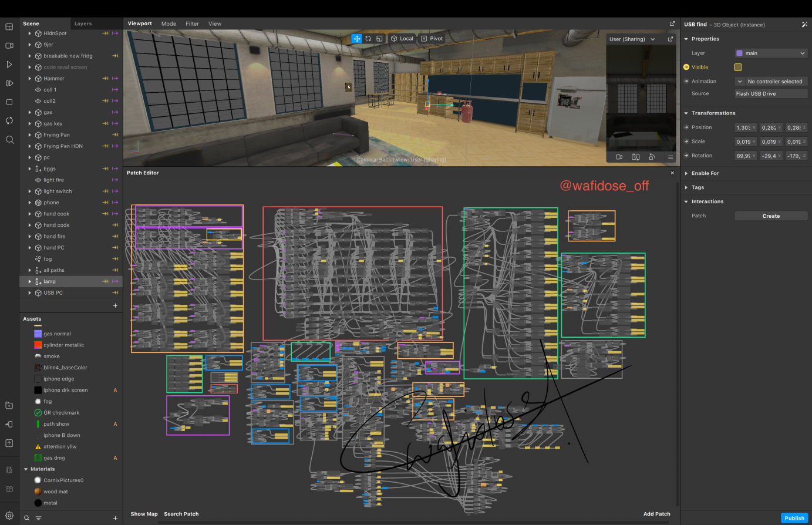Click the Stop icon in left toolbar
Image resolution: width=812 pixels, height=525 pixels.
coord(9,102)
